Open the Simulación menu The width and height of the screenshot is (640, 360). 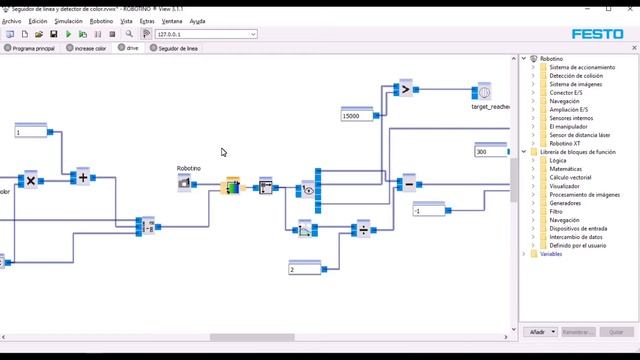[x=68, y=21]
